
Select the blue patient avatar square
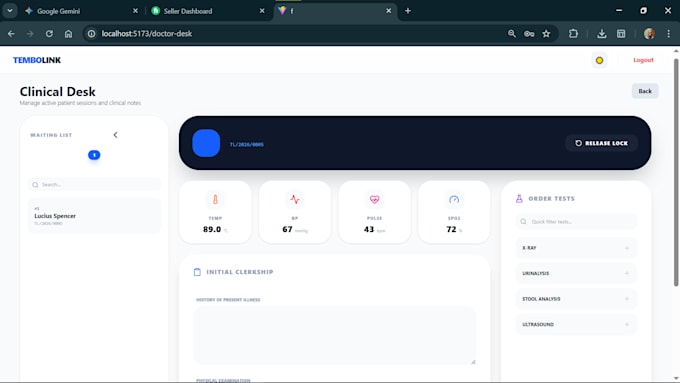point(206,143)
